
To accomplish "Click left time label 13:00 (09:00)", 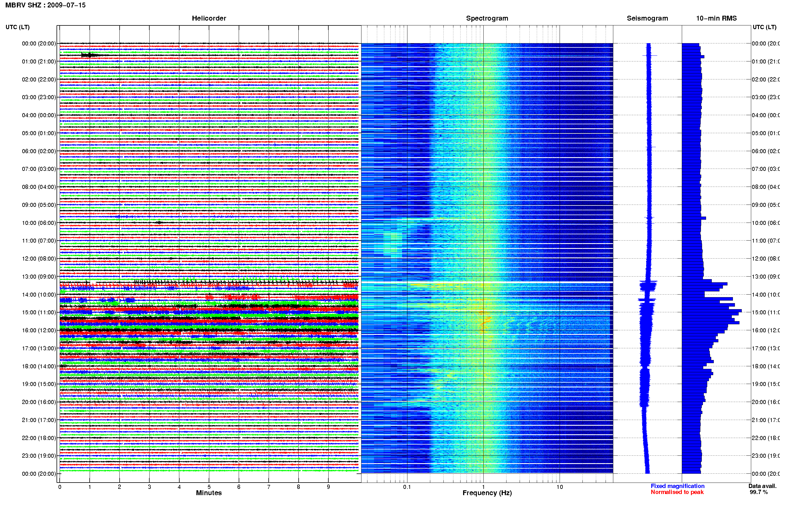I will tap(39, 277).
